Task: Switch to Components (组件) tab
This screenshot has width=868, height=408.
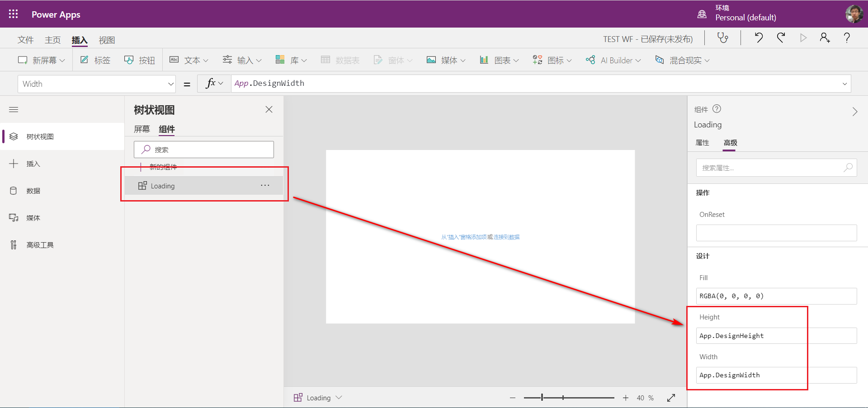Action: tap(167, 129)
